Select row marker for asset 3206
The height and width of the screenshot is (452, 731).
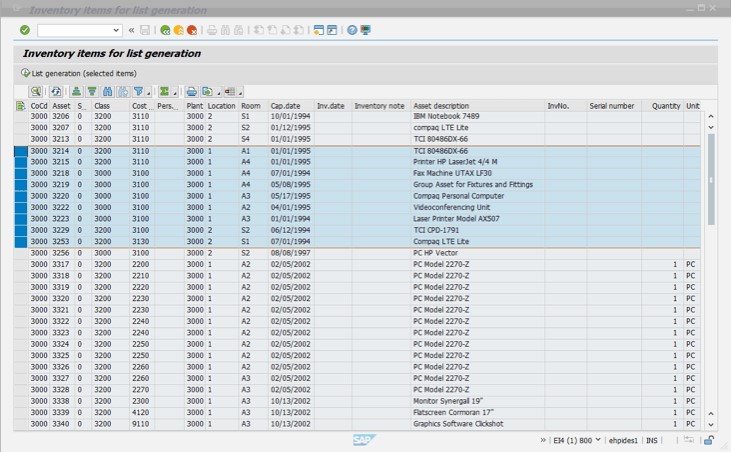pyautogui.click(x=21, y=116)
